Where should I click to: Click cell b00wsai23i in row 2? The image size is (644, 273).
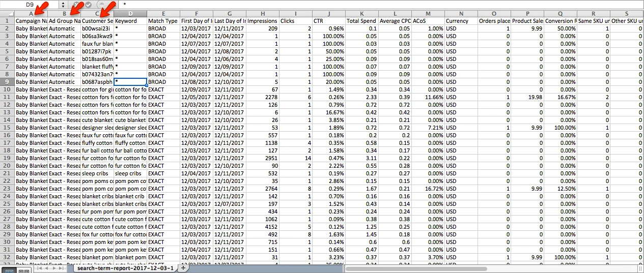click(97, 28)
